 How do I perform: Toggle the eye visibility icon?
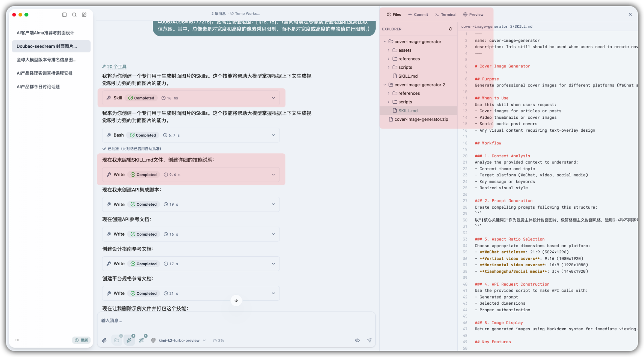pyautogui.click(x=357, y=340)
